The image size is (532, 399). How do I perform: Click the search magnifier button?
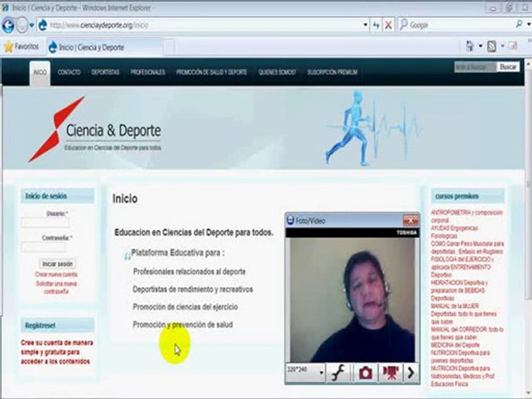[519, 24]
